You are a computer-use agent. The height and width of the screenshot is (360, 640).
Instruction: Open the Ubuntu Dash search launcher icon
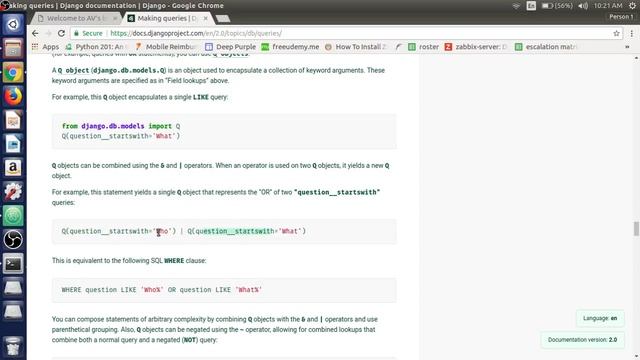(13, 24)
